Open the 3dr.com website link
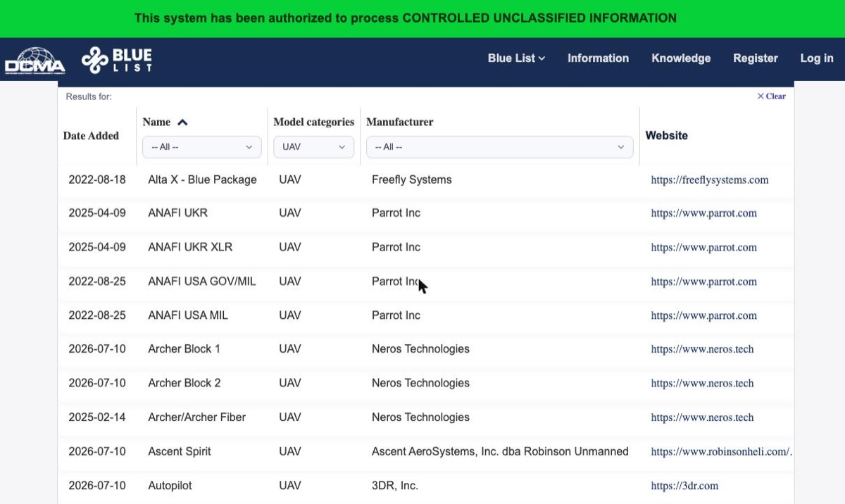845x504 pixels. [684, 486]
